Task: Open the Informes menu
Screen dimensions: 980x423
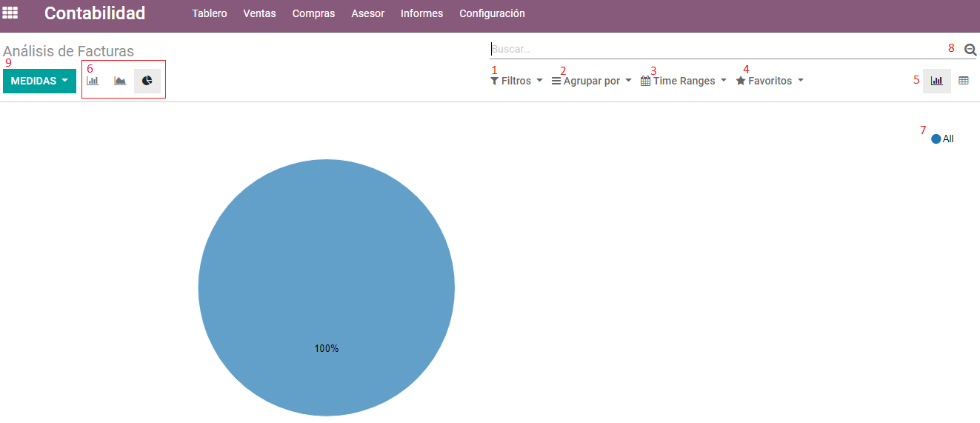Action: 421,13
